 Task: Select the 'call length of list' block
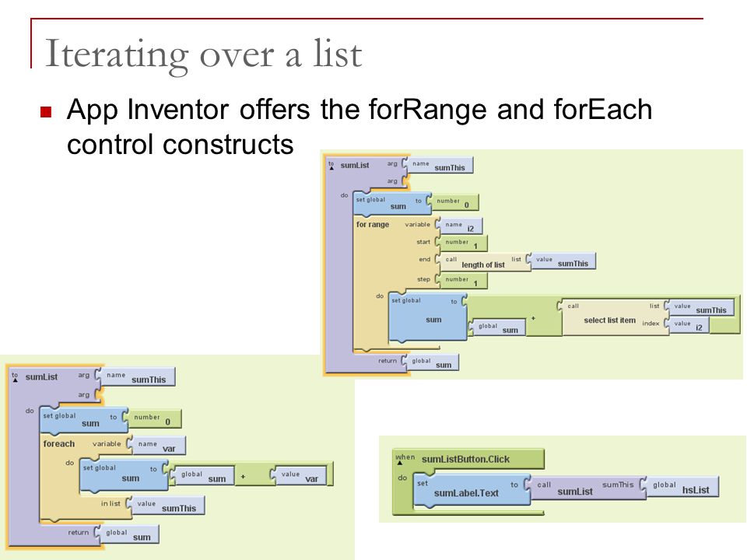click(485, 262)
